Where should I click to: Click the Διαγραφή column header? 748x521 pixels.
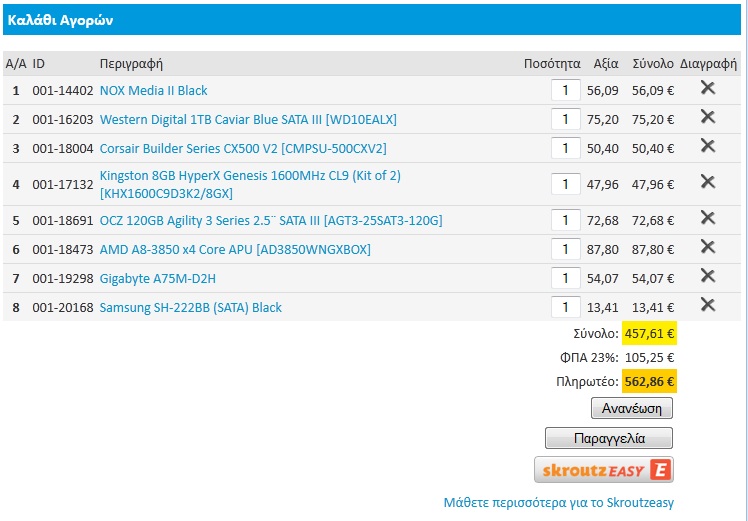click(708, 63)
